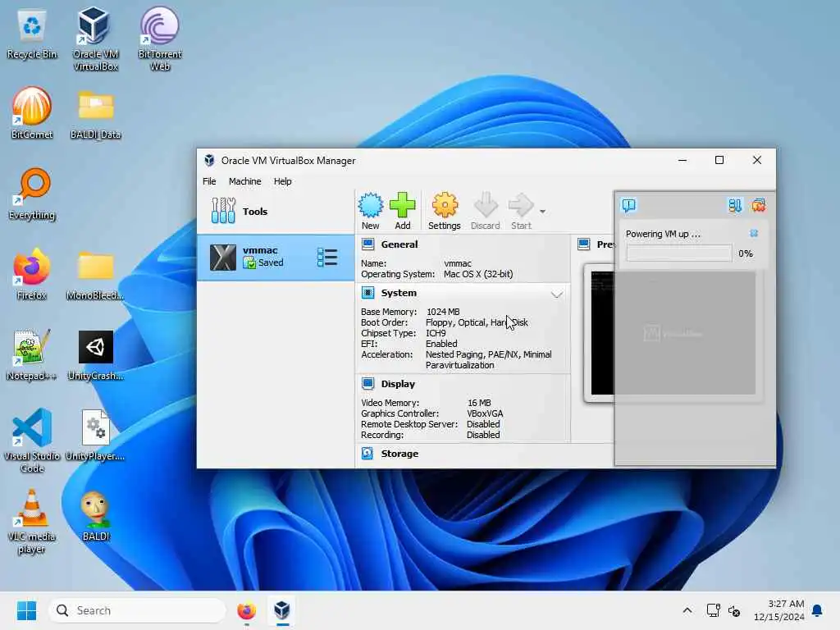The width and height of the screenshot is (840, 630).
Task: Click the 'VBoxVGA' graphics controller value
Action: click(x=485, y=413)
